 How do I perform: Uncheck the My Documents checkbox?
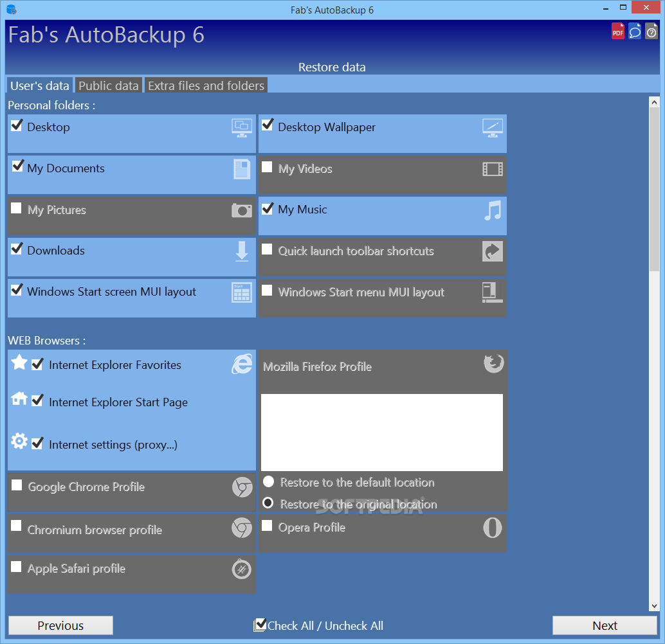[18, 166]
